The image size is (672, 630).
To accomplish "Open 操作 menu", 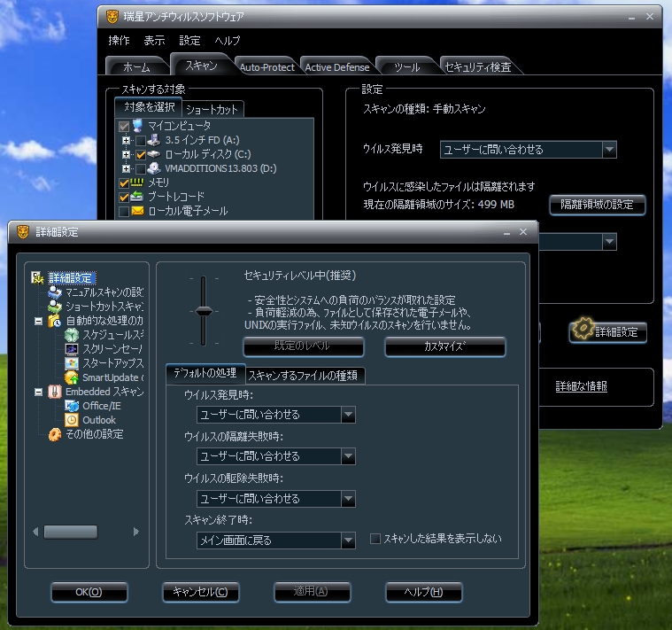I will (x=120, y=41).
